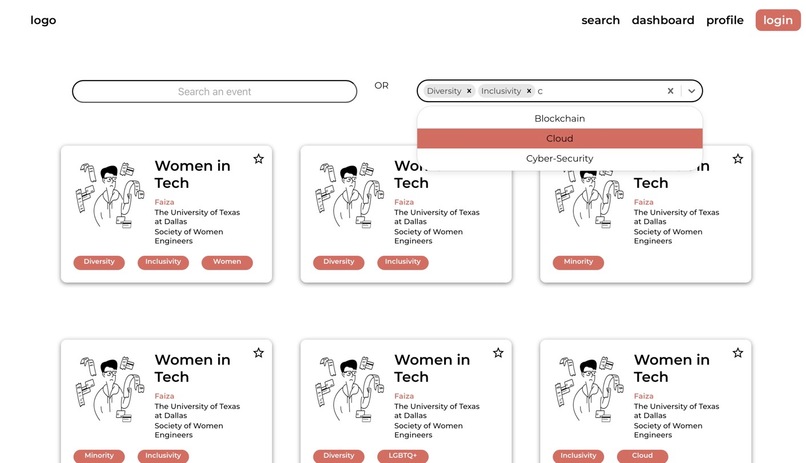Open Women in Tech title on LGBTQ+ card
The height and width of the screenshot is (463, 806).
coord(432,368)
